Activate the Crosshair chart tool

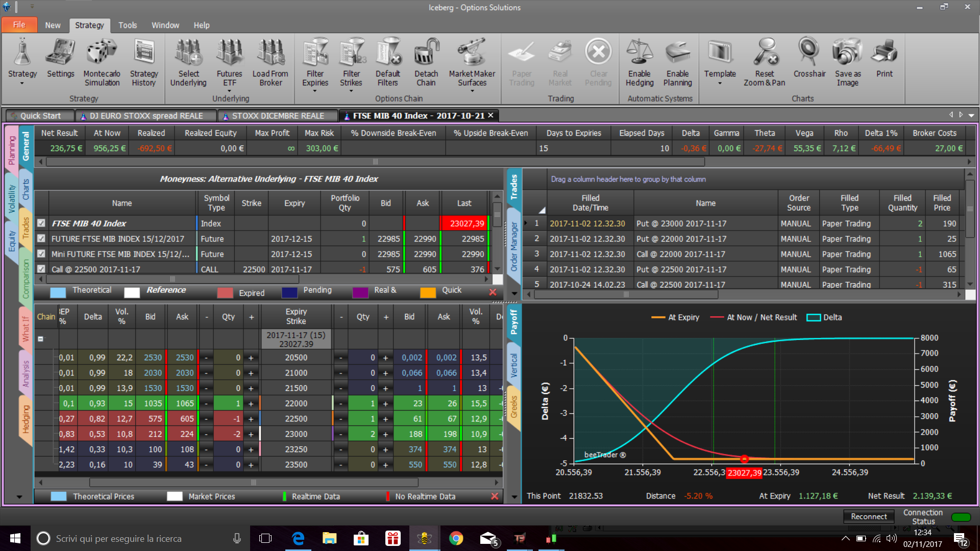pyautogui.click(x=809, y=59)
